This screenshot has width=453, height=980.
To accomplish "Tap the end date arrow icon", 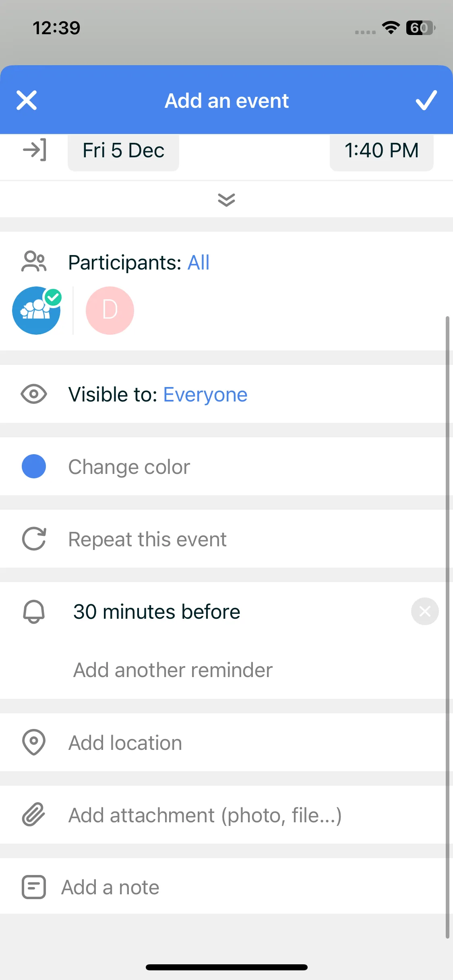I will (35, 150).
